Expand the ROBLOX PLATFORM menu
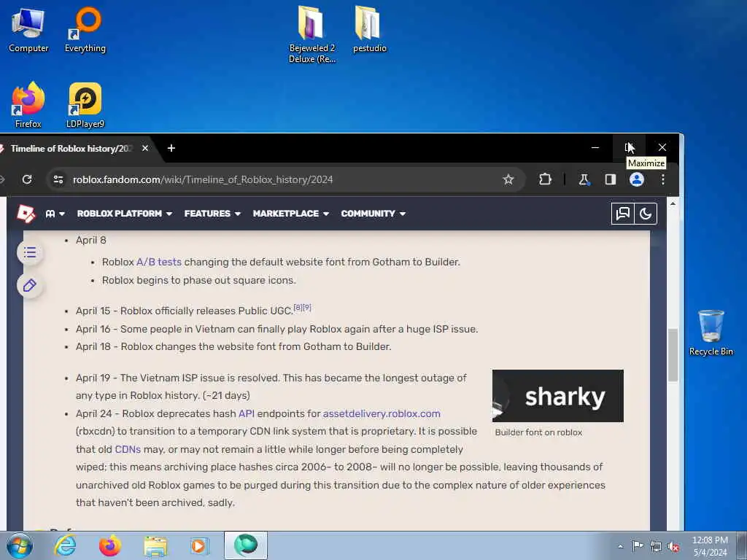The image size is (747, 560). 124,214
